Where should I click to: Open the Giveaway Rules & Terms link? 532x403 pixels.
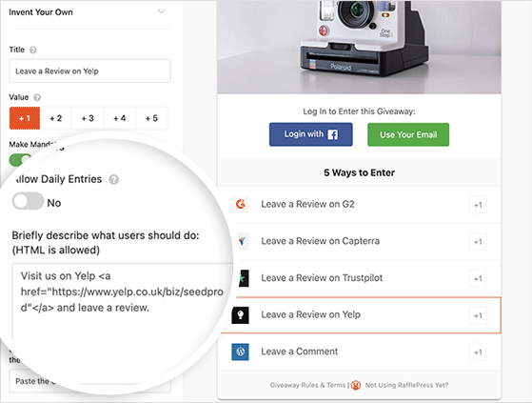[307, 385]
